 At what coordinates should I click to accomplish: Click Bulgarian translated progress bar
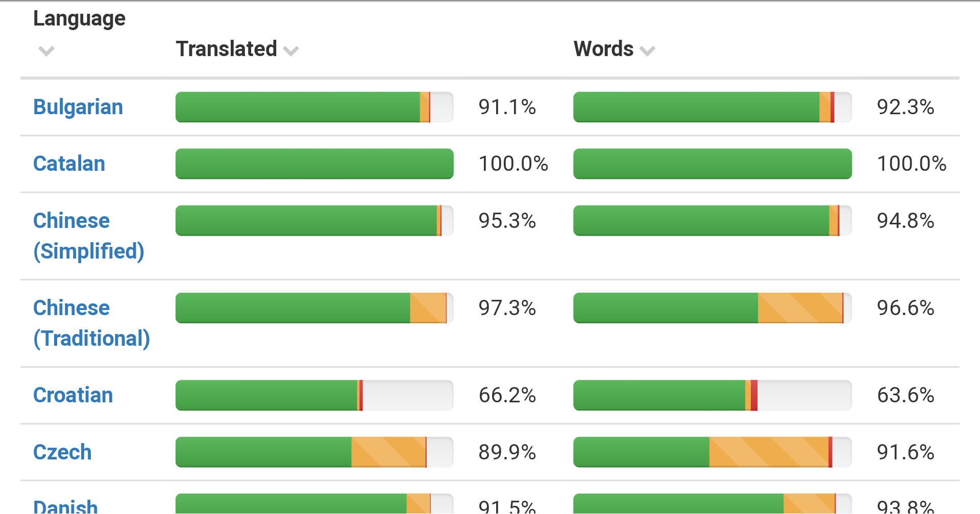pyautogui.click(x=314, y=107)
